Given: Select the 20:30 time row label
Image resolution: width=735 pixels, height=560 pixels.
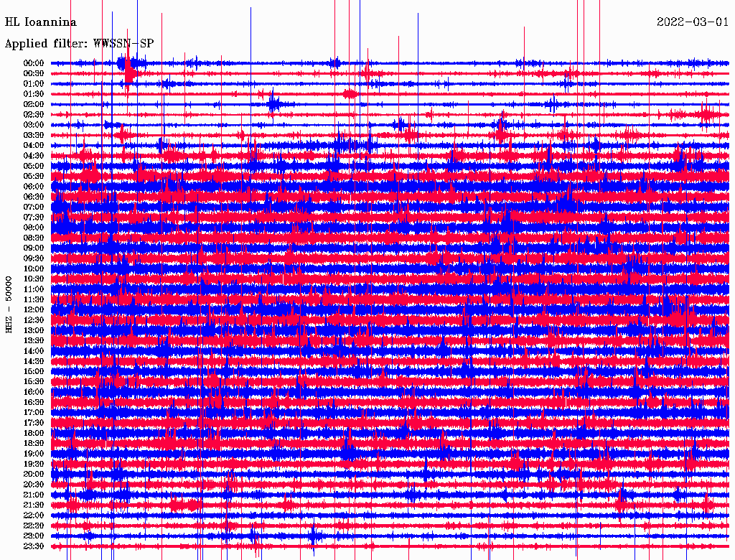Looking at the screenshot, I should pyautogui.click(x=34, y=485).
